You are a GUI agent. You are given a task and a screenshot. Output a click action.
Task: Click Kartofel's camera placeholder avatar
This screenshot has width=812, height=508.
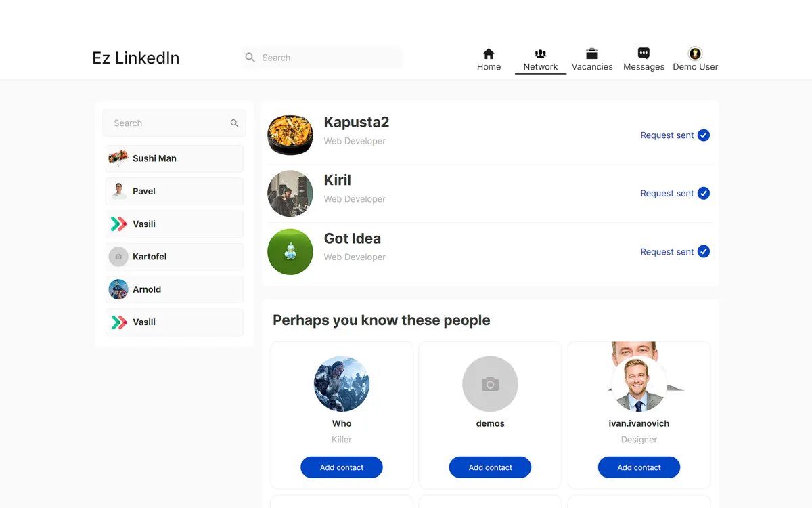[x=118, y=257]
